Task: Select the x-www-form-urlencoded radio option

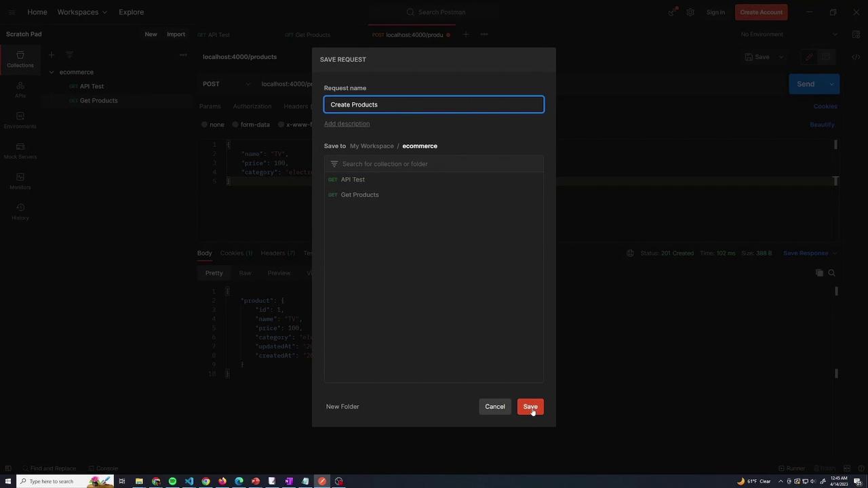Action: coord(295,125)
